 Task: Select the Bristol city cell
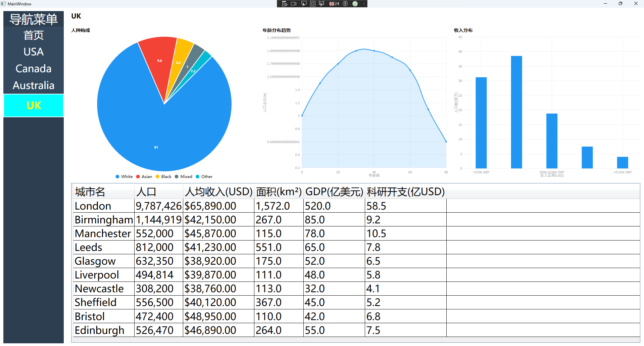click(104, 316)
